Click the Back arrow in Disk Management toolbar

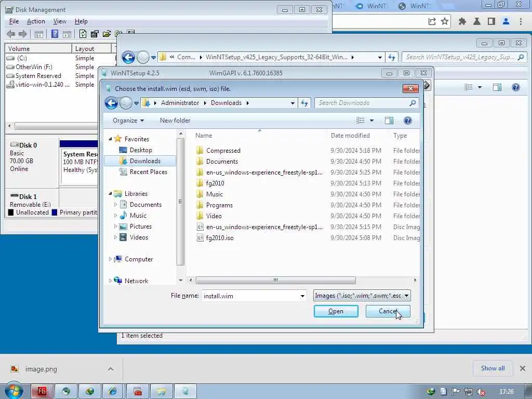11,34
